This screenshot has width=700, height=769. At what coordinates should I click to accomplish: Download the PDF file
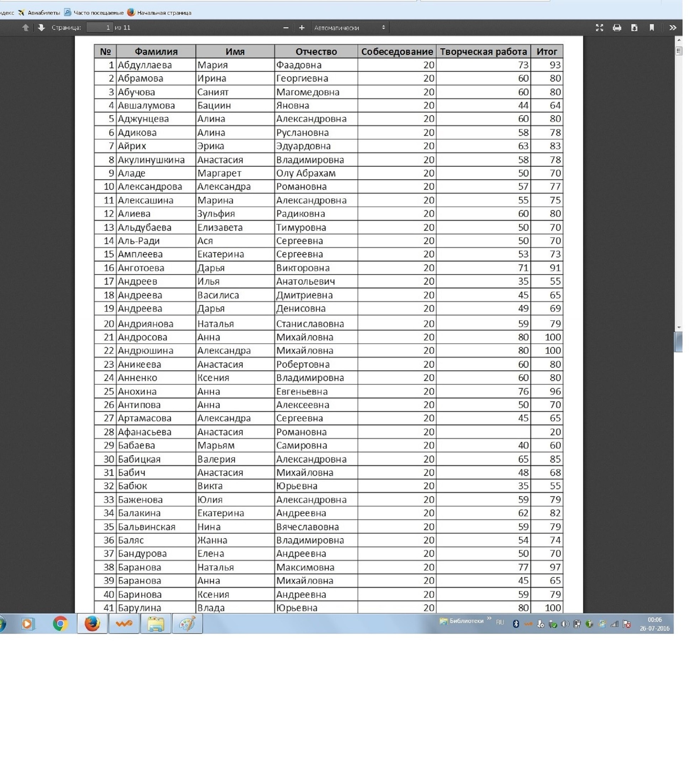point(634,28)
